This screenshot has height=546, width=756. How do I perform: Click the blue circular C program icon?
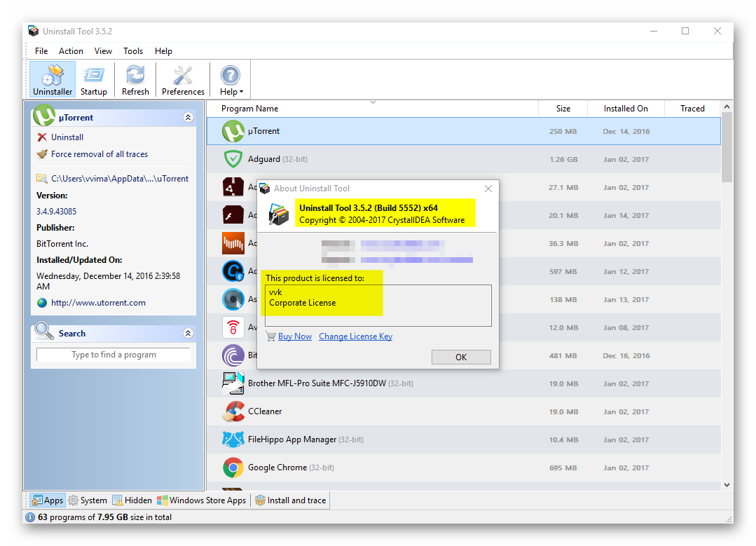tap(233, 271)
